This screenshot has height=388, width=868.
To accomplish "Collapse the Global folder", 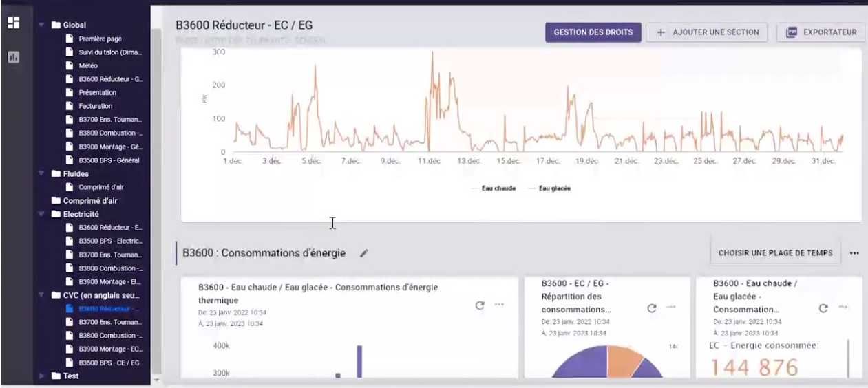I will 42,25.
